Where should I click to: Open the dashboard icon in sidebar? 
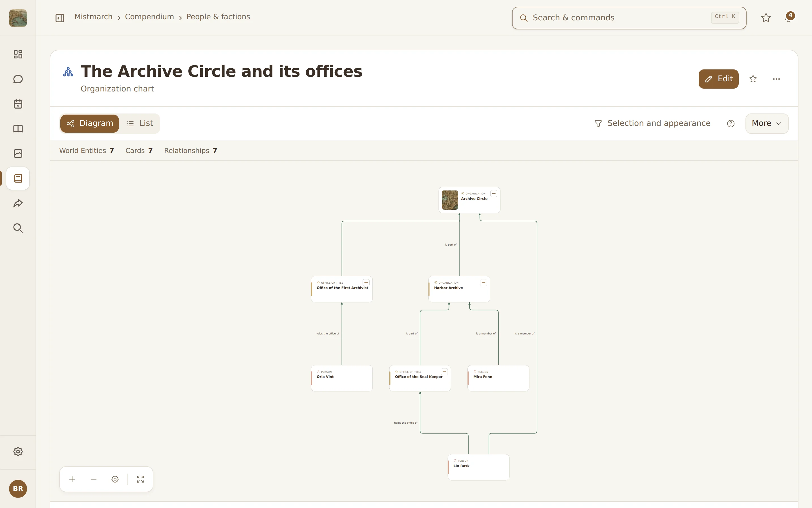tap(18, 54)
